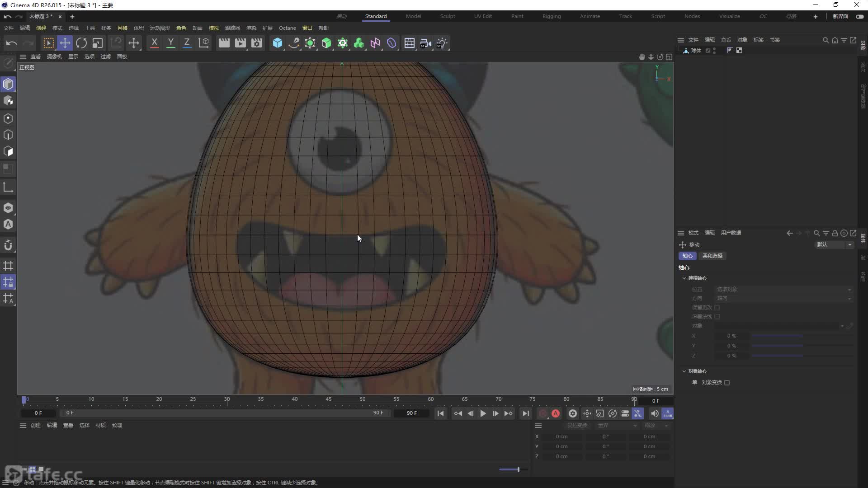Screen dimensions: 868x488
Task: Switch to the UV Edit layout tab
Action: [483, 16]
